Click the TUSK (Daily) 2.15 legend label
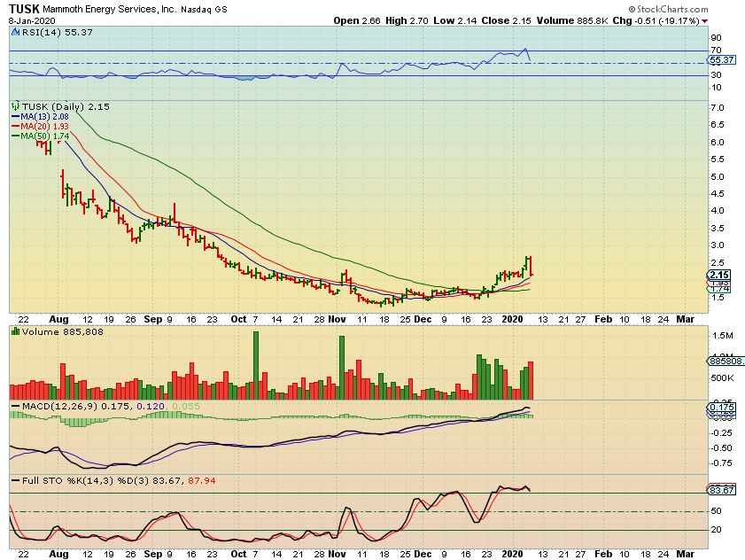 click(66, 106)
